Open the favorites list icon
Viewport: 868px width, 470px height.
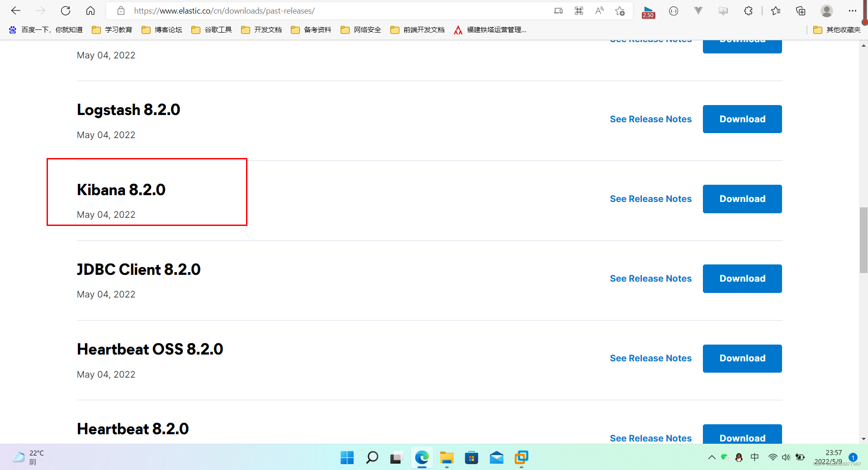click(x=776, y=11)
